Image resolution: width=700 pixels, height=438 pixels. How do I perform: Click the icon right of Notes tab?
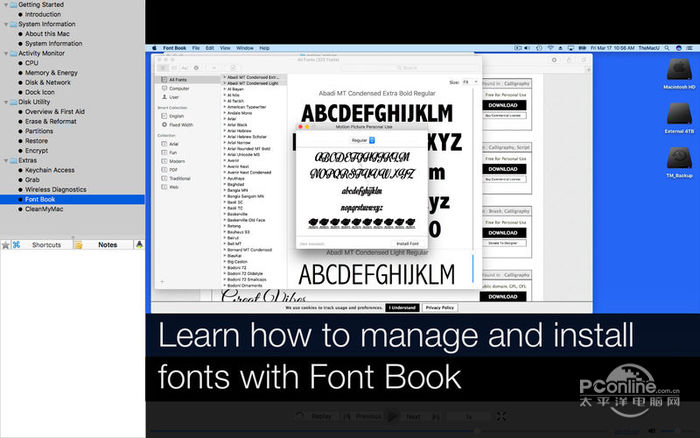point(139,245)
